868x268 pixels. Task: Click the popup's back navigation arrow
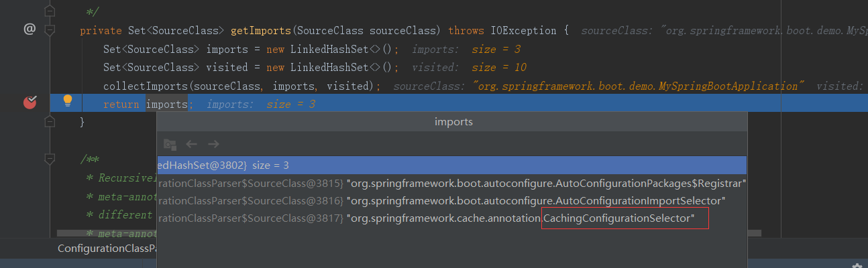tap(191, 144)
